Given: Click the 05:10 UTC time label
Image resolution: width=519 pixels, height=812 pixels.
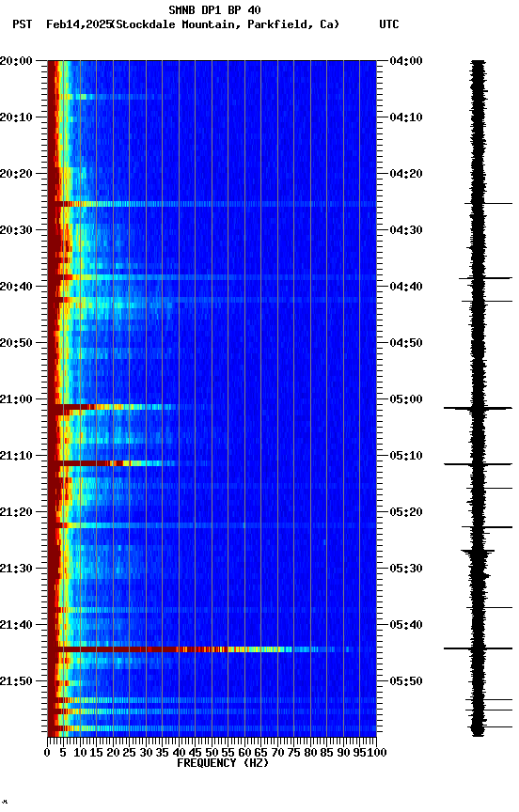Looking at the screenshot, I should tap(406, 456).
